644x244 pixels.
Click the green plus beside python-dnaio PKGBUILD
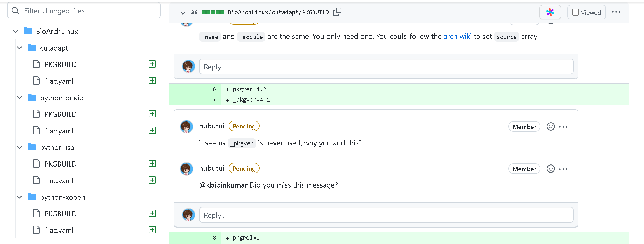point(152,114)
